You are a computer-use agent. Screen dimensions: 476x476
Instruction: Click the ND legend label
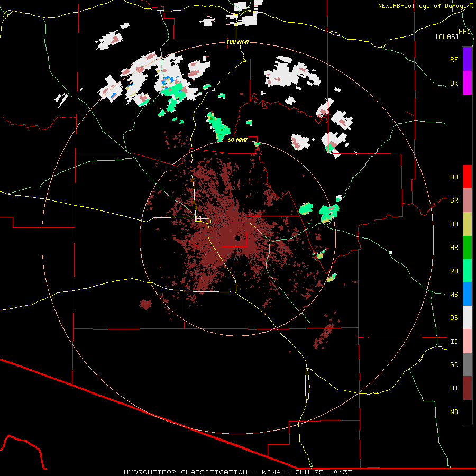[x=454, y=412]
